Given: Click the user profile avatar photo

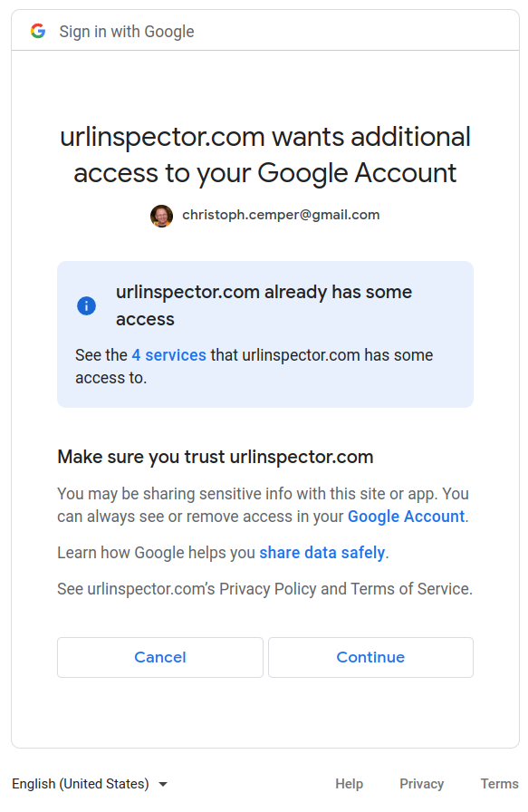Looking at the screenshot, I should 161,216.
